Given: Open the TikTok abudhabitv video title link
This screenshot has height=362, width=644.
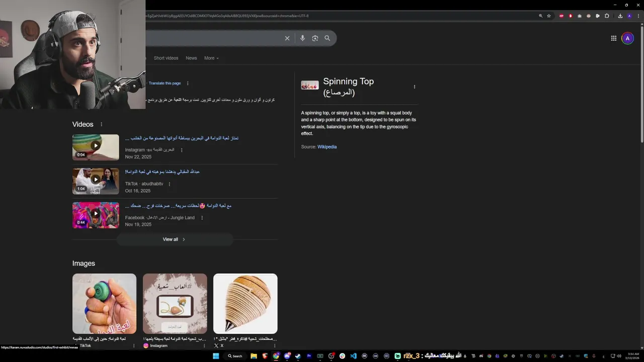Looking at the screenshot, I should [x=162, y=172].
